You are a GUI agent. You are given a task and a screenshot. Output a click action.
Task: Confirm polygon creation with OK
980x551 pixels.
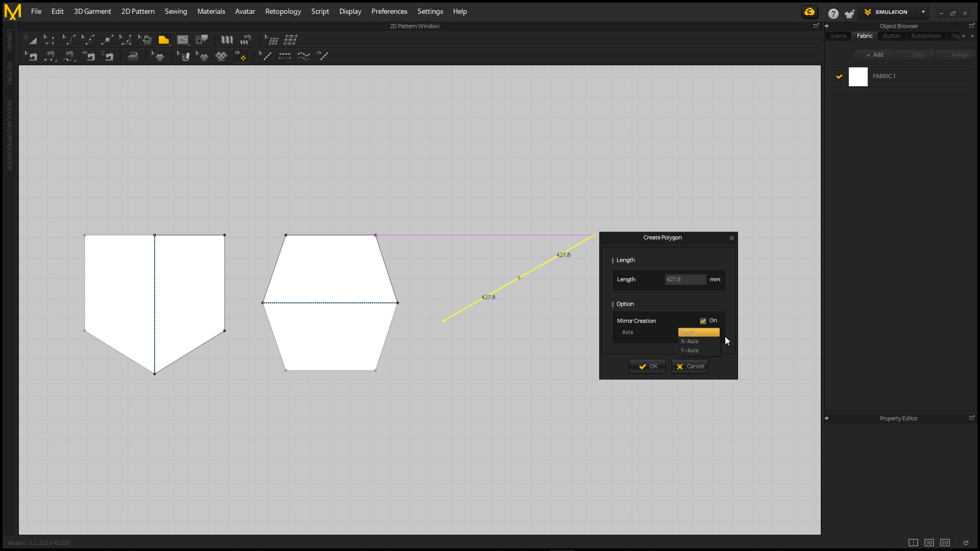coord(647,366)
